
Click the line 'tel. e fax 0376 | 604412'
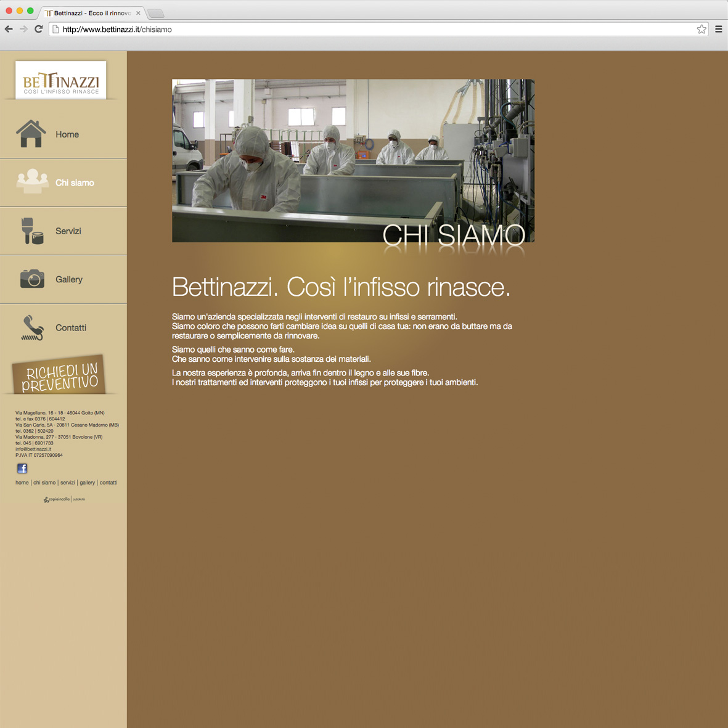[40, 419]
